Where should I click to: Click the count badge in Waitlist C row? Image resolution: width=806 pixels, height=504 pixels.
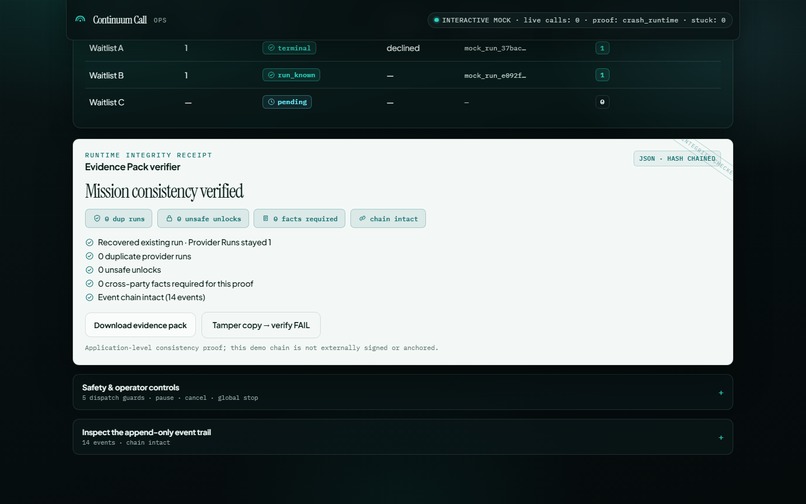pyautogui.click(x=602, y=102)
